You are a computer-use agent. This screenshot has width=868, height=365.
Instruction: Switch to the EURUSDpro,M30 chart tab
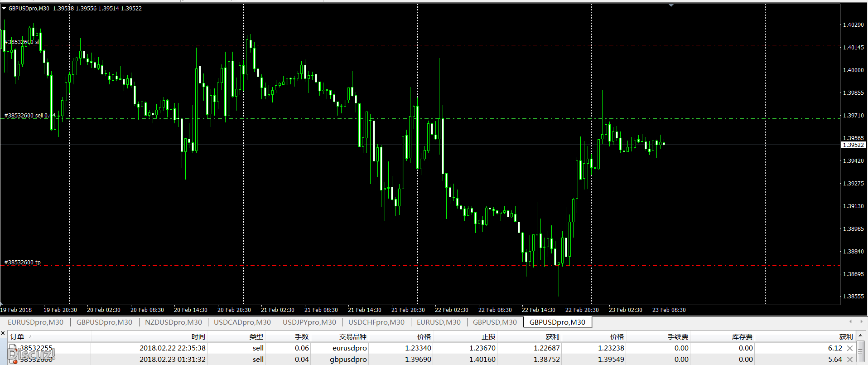pos(35,322)
